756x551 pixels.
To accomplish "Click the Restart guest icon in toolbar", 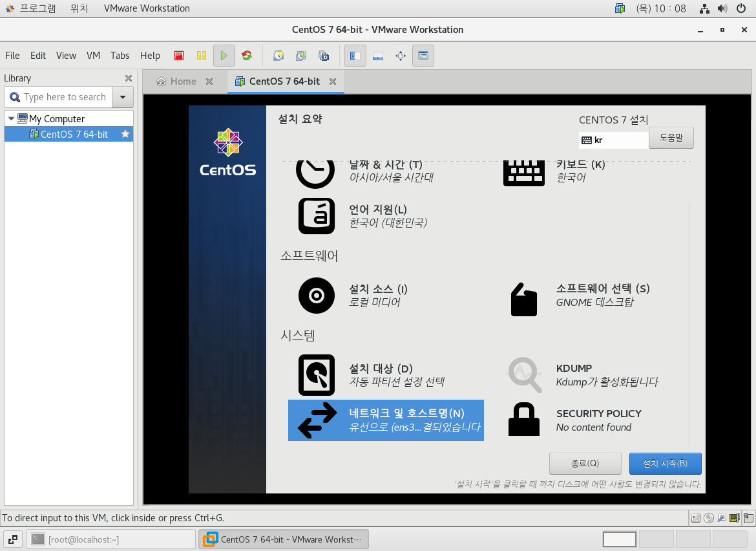I will [247, 56].
